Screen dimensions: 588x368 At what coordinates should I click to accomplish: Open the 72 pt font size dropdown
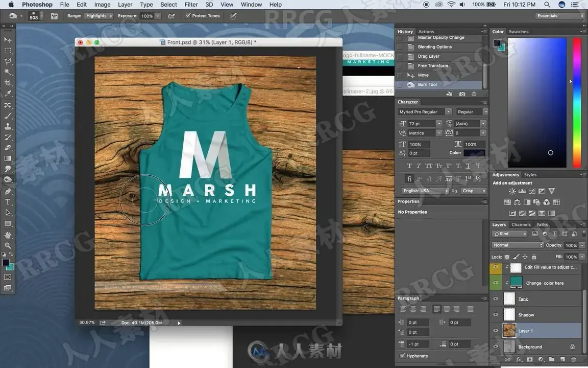pyautogui.click(x=439, y=124)
